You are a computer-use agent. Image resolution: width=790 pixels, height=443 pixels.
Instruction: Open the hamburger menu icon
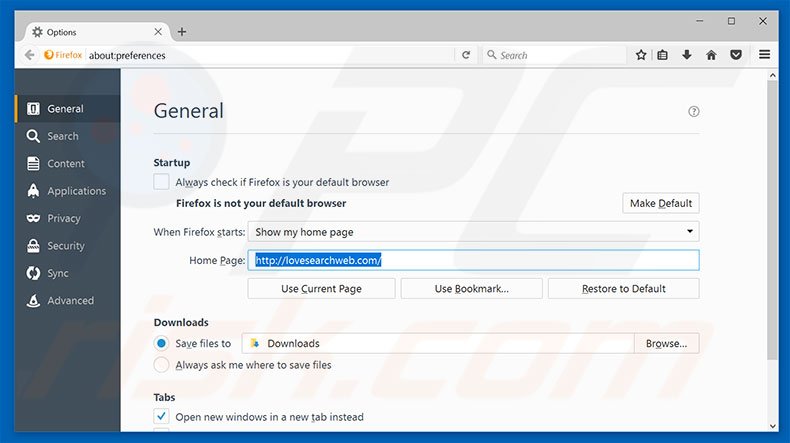tap(765, 55)
